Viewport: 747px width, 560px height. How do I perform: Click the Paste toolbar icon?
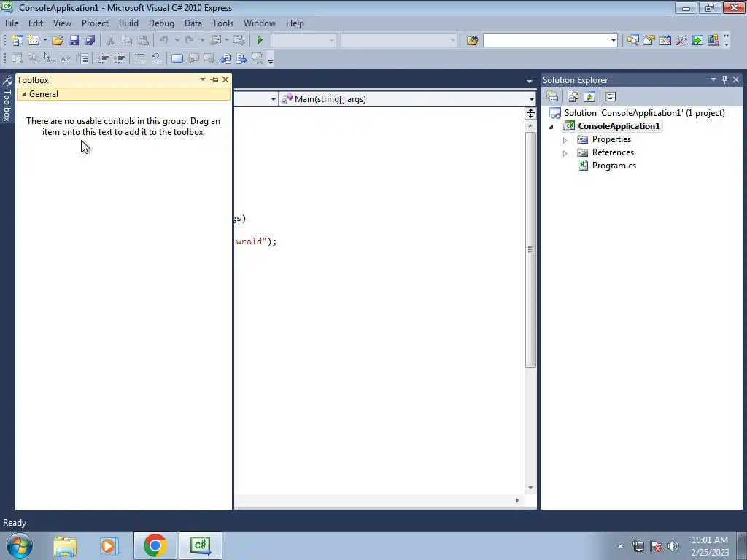click(142, 41)
